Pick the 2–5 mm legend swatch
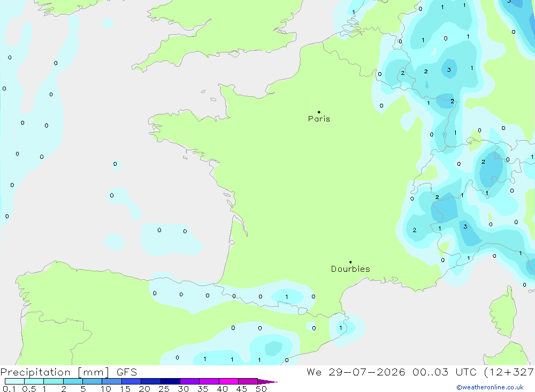535x392 pixels. coord(73,381)
